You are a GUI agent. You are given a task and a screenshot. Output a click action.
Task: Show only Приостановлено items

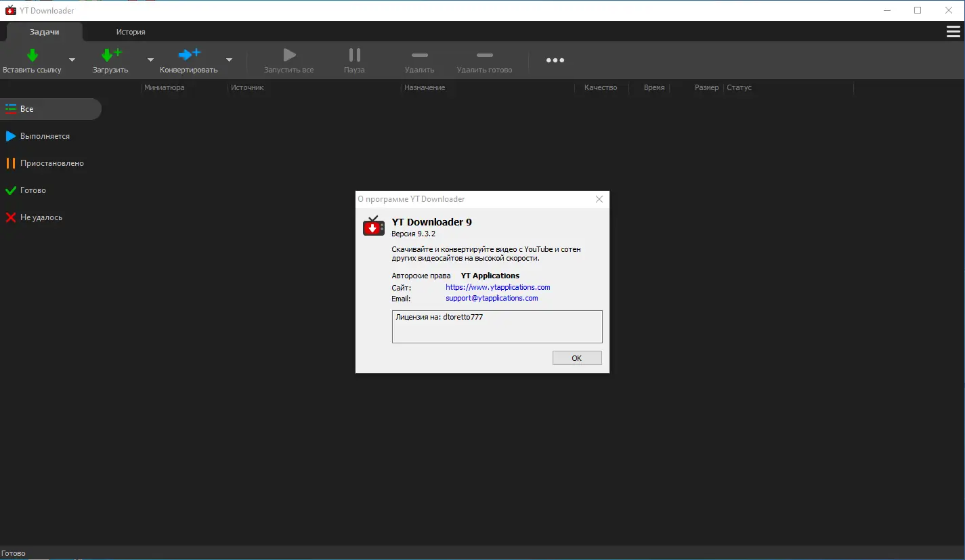[x=53, y=163]
